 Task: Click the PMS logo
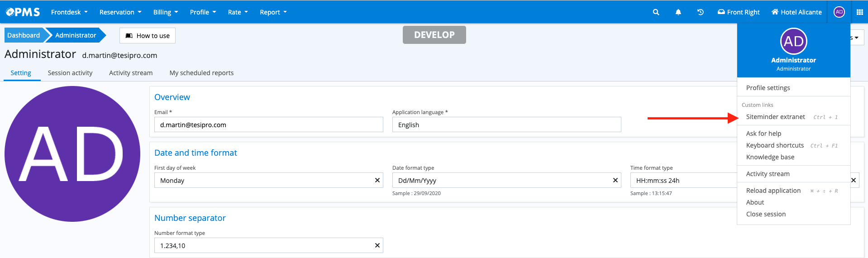pyautogui.click(x=23, y=12)
